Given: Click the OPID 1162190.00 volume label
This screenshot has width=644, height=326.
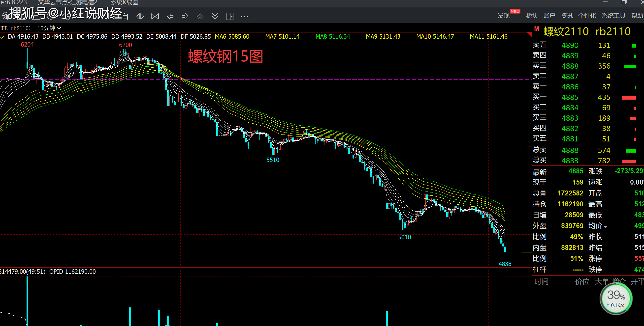Looking at the screenshot, I should click(72, 272).
